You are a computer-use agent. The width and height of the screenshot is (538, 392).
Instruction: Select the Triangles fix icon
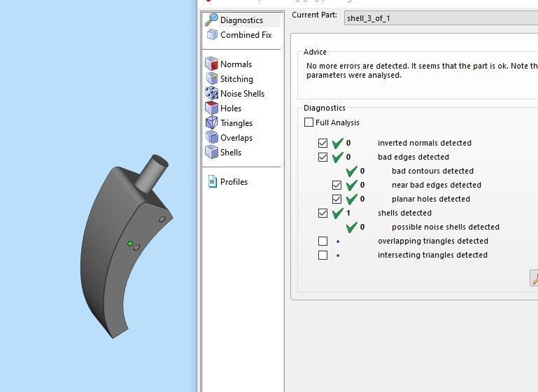tap(211, 123)
